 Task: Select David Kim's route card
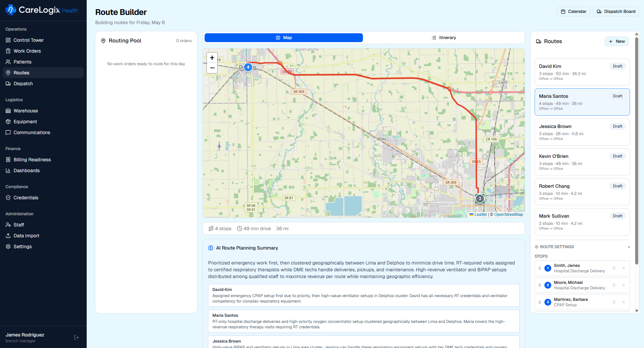(x=582, y=72)
